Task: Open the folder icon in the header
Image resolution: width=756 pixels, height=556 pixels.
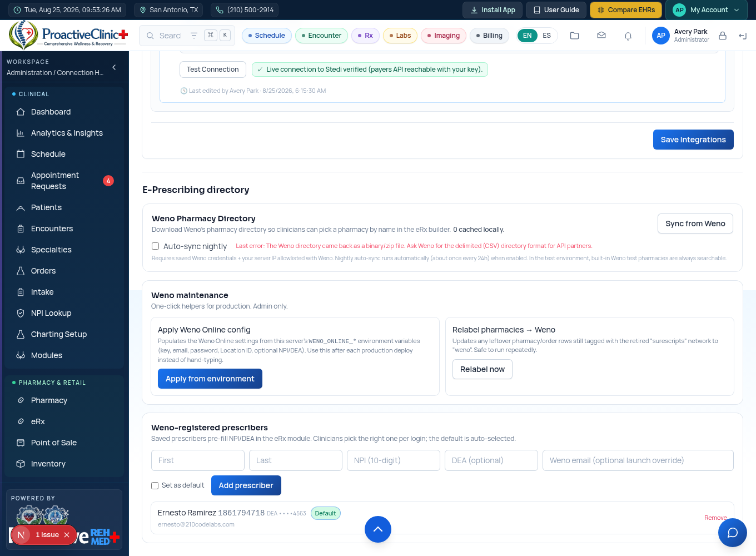Action: coord(575,36)
